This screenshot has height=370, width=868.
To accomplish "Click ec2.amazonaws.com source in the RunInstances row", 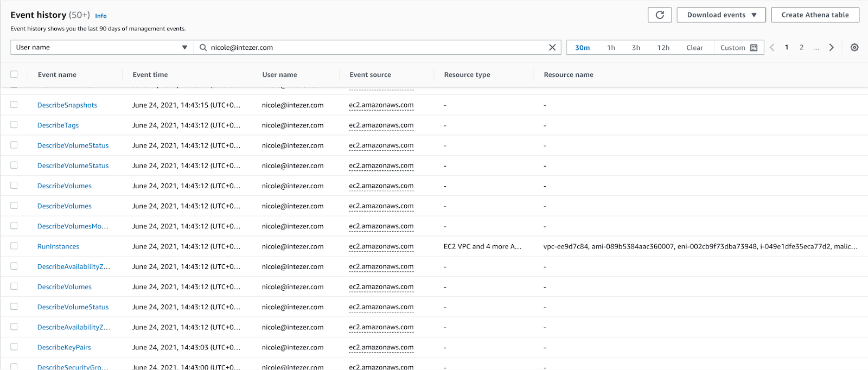I will coord(381,246).
